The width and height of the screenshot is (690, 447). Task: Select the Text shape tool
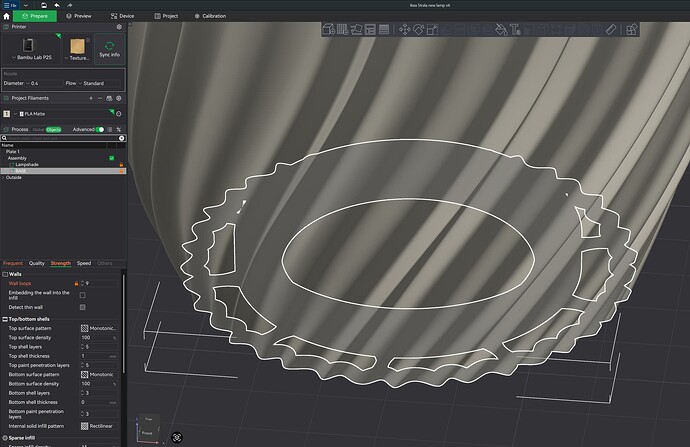[515, 29]
